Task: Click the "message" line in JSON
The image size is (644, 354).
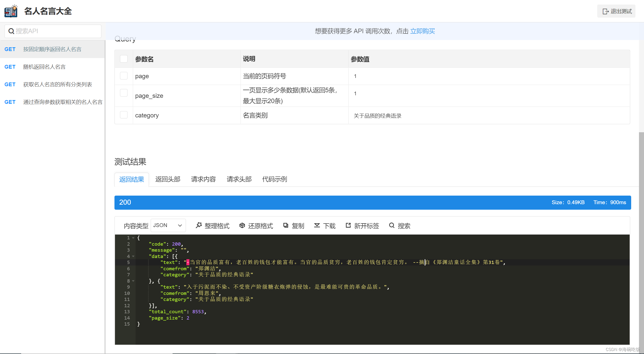Action: (169, 250)
